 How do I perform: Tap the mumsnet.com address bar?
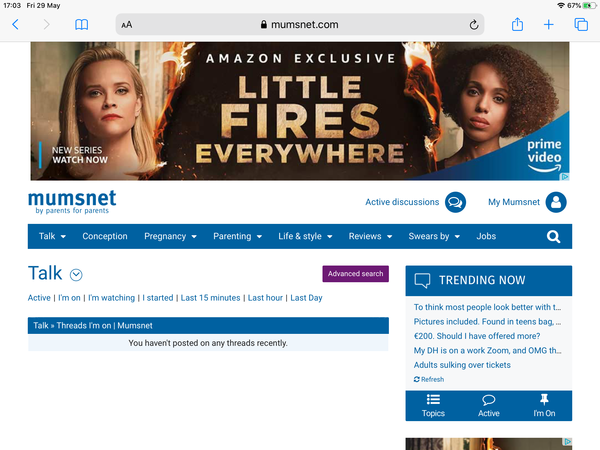(x=300, y=24)
